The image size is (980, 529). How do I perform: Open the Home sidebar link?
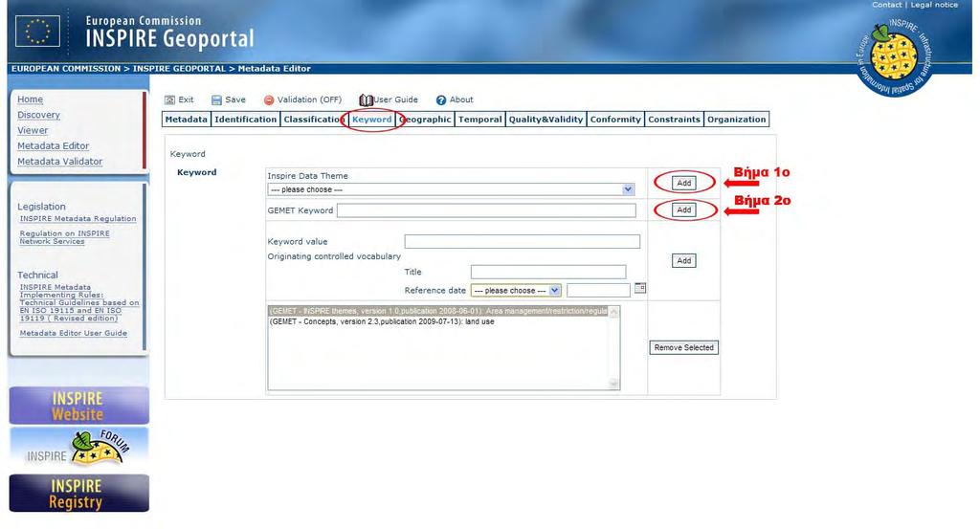pyautogui.click(x=30, y=99)
